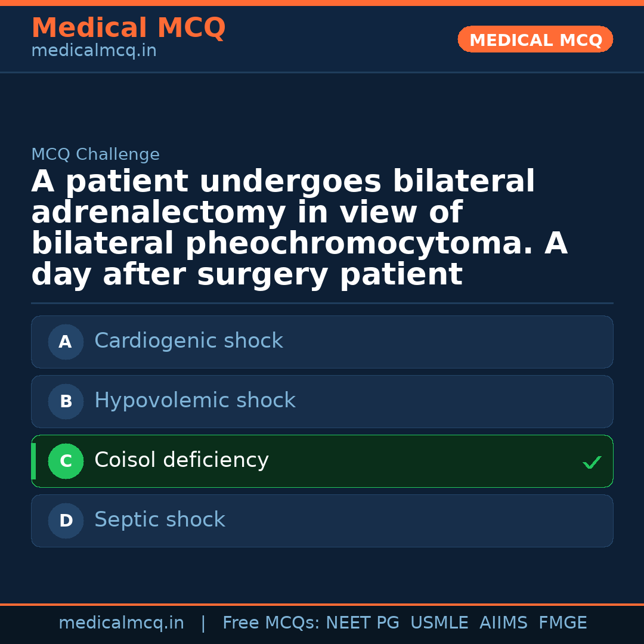Click USMLE in the footer
The width and height of the screenshot is (644, 644).
(439, 623)
